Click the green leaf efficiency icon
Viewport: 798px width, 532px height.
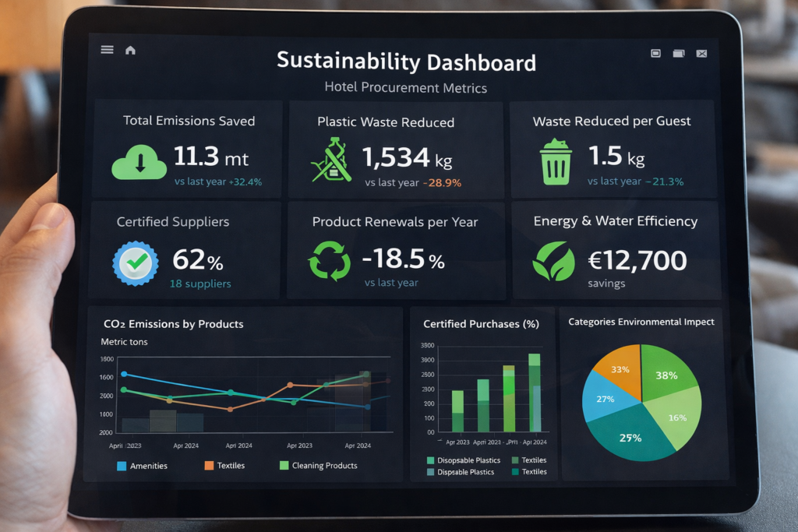[x=553, y=261]
